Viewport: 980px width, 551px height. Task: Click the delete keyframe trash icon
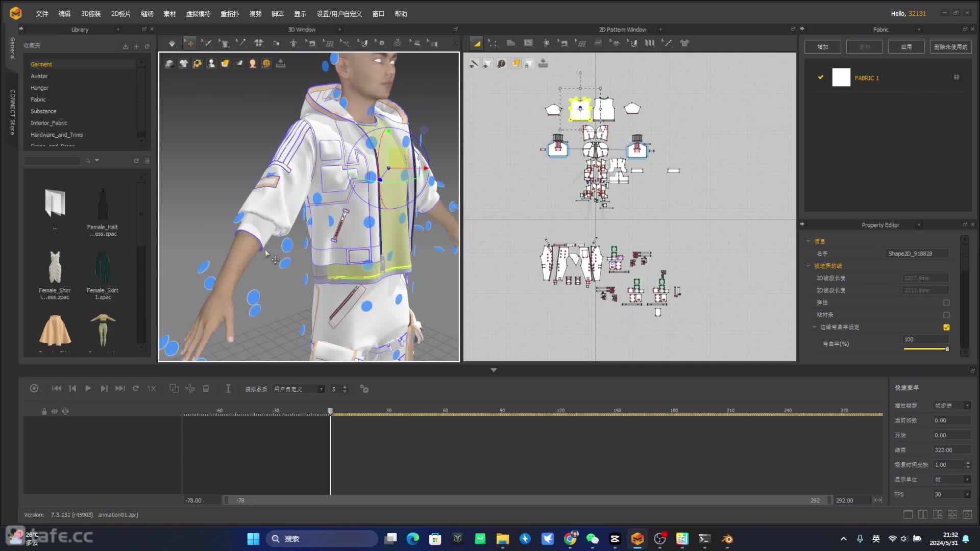click(x=206, y=389)
